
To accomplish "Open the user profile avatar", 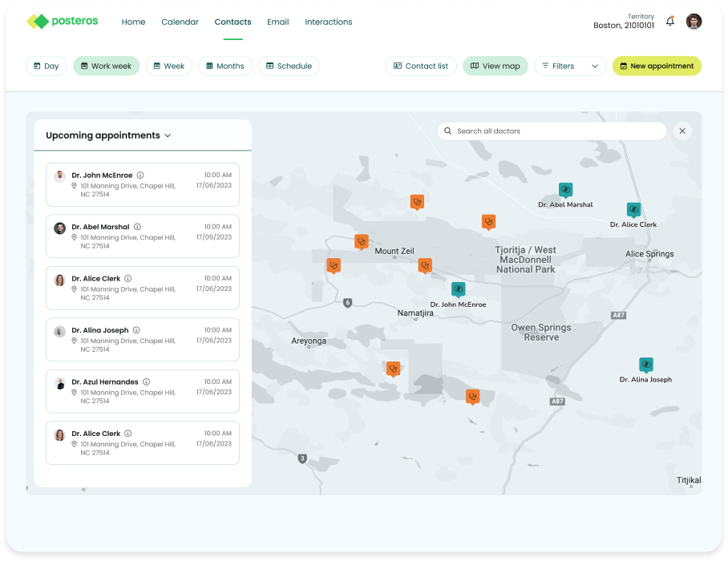I will pyautogui.click(x=694, y=22).
